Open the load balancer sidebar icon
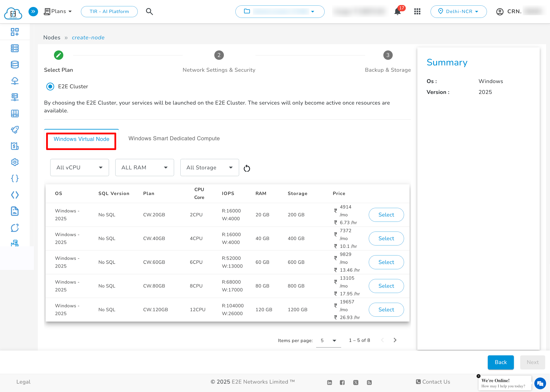This screenshot has height=392, width=550. 15,97
